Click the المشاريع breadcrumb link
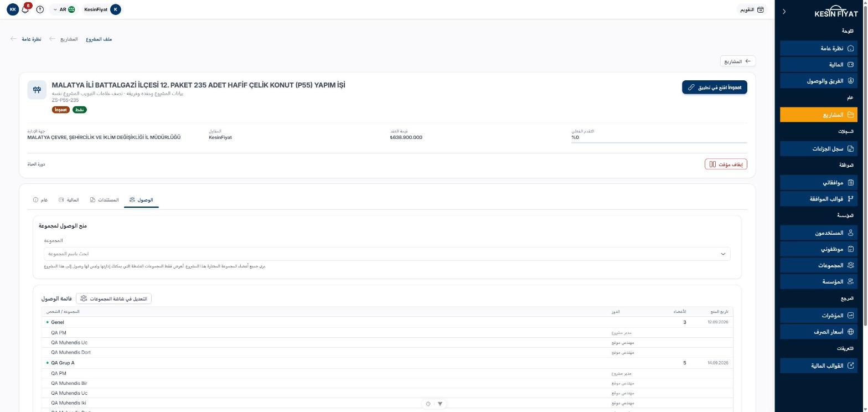The width and height of the screenshot is (868, 412). (x=69, y=39)
